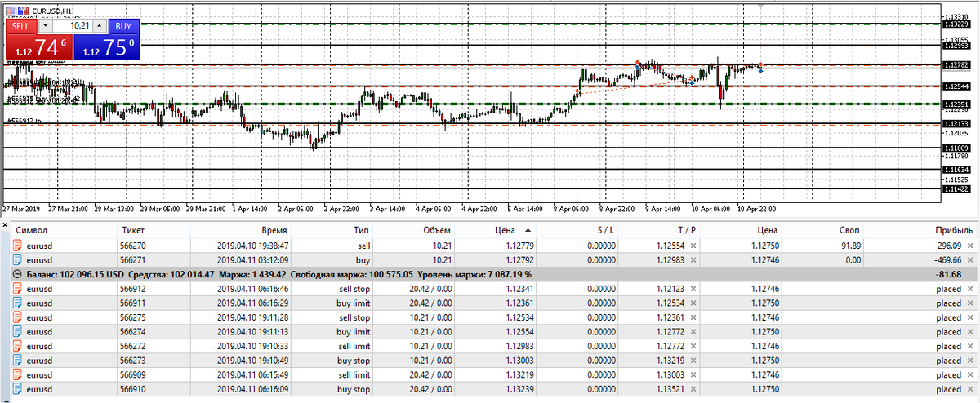
Task: Increase volume with the up arrow
Action: [100, 25]
